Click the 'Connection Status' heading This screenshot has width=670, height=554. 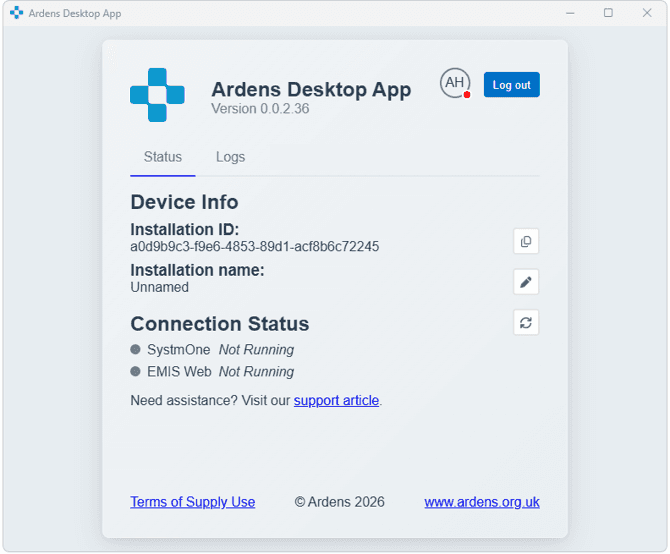(x=220, y=324)
